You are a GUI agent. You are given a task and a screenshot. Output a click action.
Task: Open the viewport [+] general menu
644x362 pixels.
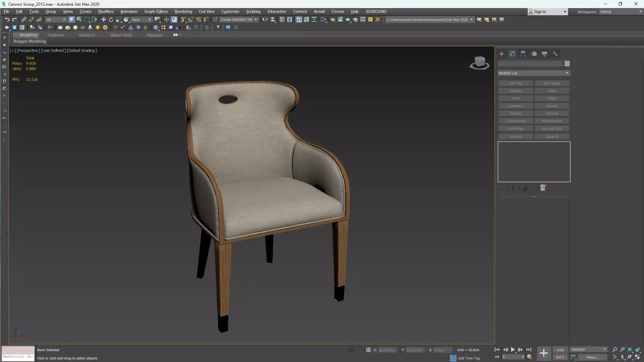click(13, 50)
